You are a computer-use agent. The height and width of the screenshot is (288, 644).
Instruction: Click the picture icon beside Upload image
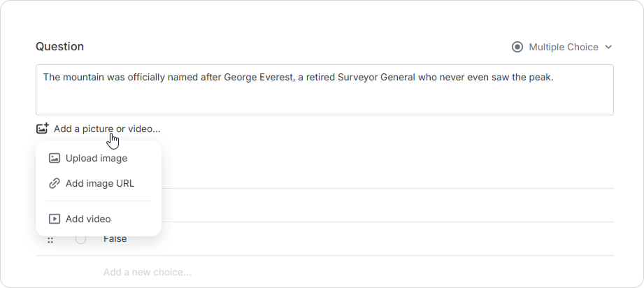coord(55,158)
